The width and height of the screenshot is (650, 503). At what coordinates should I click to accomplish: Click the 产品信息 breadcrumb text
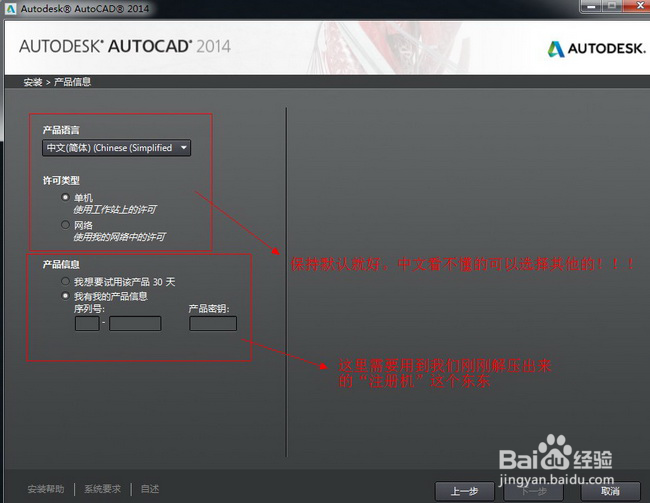73,82
